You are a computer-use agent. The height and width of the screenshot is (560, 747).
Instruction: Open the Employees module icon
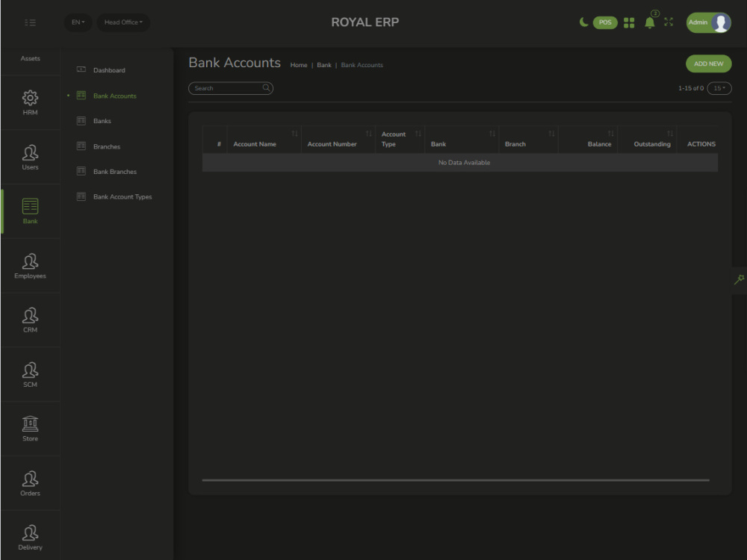click(x=30, y=261)
